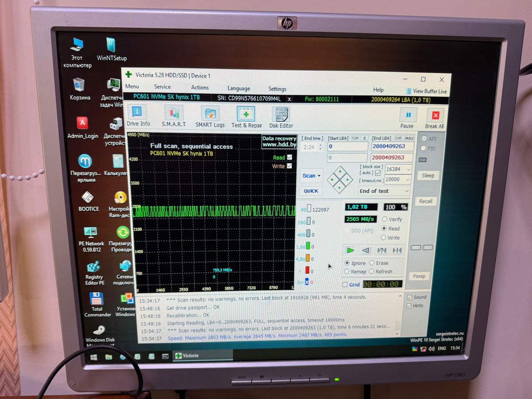The height and width of the screenshot is (399, 532).
Task: Open the Disk Editor toolbar icon
Action: pos(281,115)
